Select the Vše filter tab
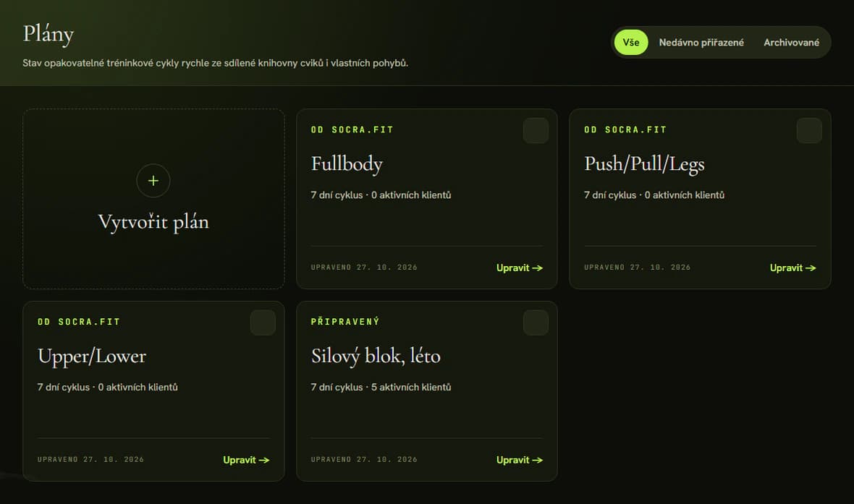 tap(631, 43)
